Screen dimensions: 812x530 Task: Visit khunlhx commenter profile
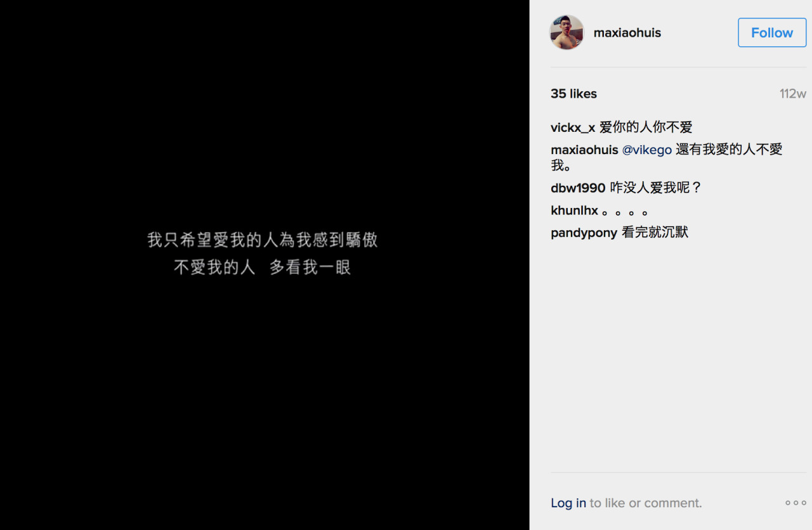point(574,210)
